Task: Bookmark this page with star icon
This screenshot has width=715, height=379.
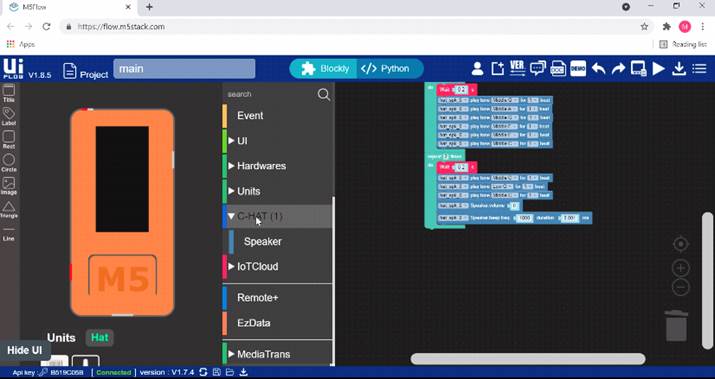Action: [644, 26]
